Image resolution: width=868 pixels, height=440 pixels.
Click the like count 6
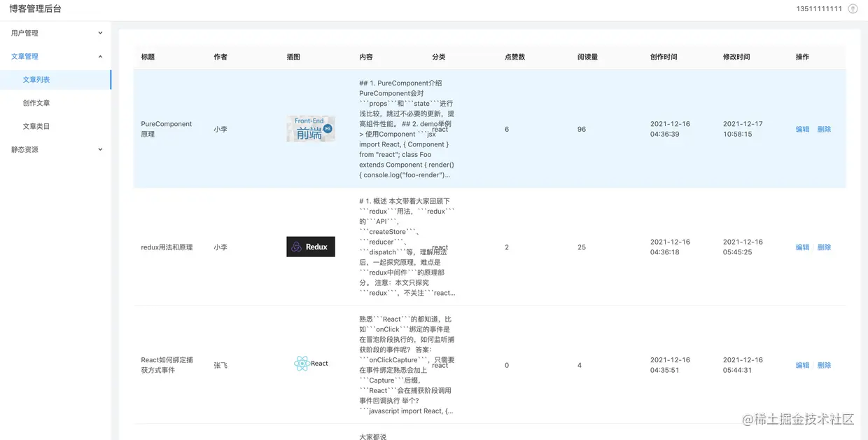[x=507, y=129]
